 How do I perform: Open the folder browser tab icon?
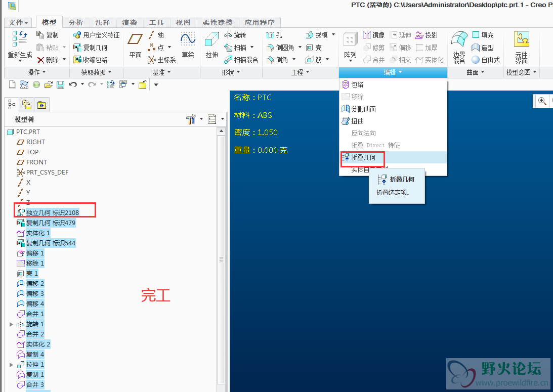pyautogui.click(x=27, y=104)
